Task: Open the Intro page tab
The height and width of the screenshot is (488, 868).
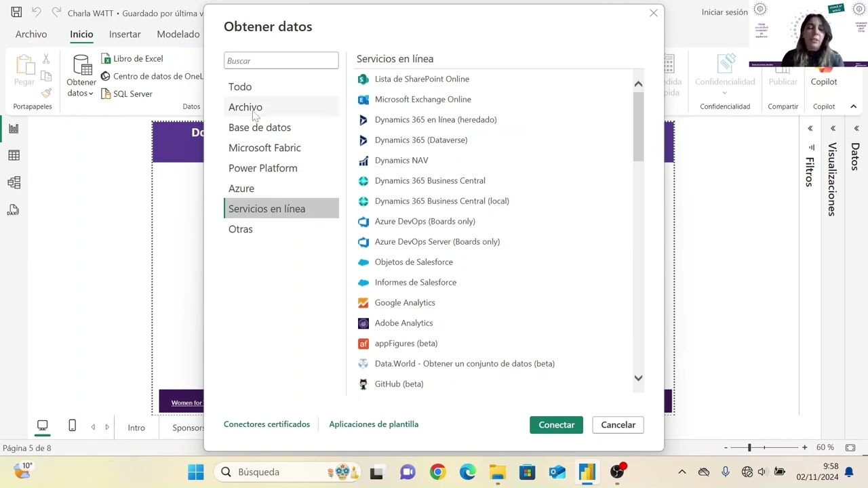Action: click(136, 428)
